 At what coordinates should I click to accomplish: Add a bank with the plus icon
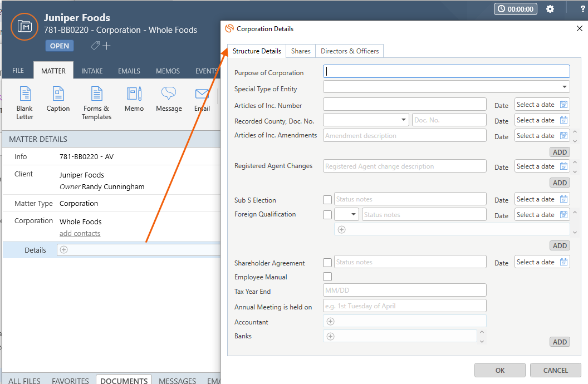[330, 337]
